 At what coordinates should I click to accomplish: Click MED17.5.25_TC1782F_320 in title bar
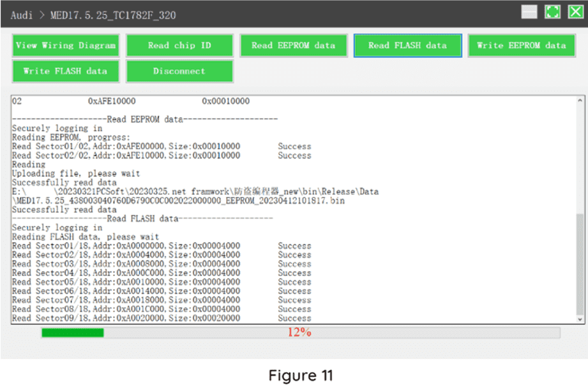pyautogui.click(x=113, y=15)
